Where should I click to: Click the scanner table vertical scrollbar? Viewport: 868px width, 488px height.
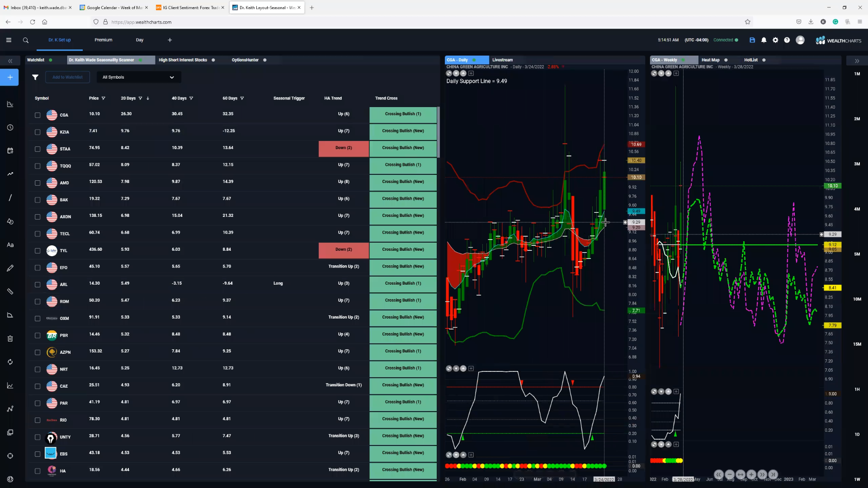[438, 132]
